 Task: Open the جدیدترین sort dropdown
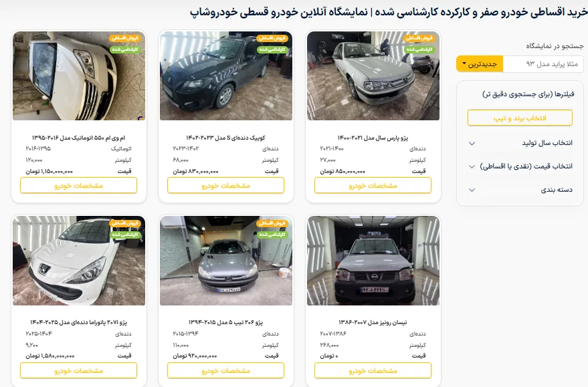(479, 64)
